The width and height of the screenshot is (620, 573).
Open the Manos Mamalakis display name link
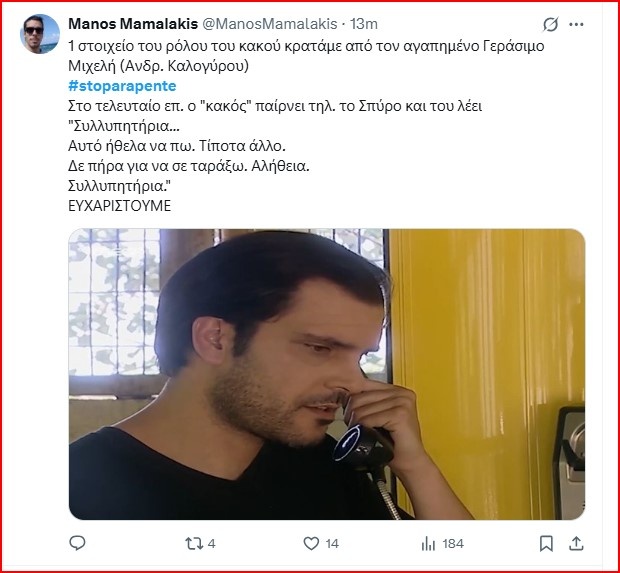(x=133, y=24)
